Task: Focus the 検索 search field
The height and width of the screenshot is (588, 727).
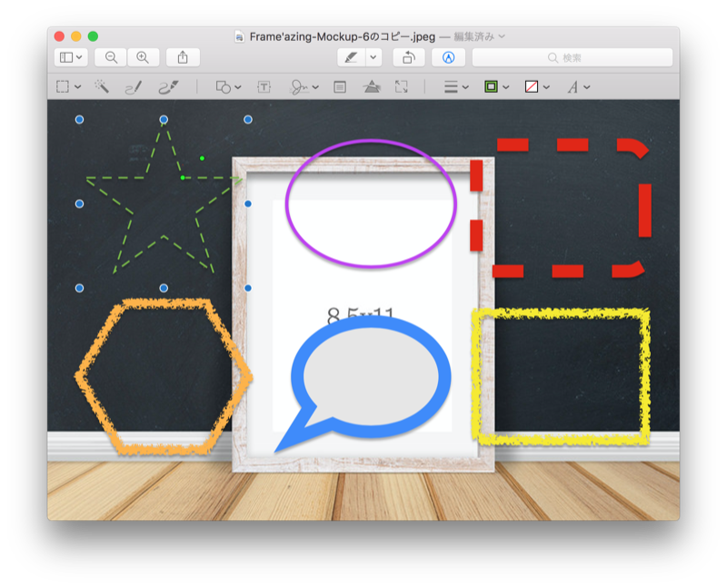Action: pos(573,57)
